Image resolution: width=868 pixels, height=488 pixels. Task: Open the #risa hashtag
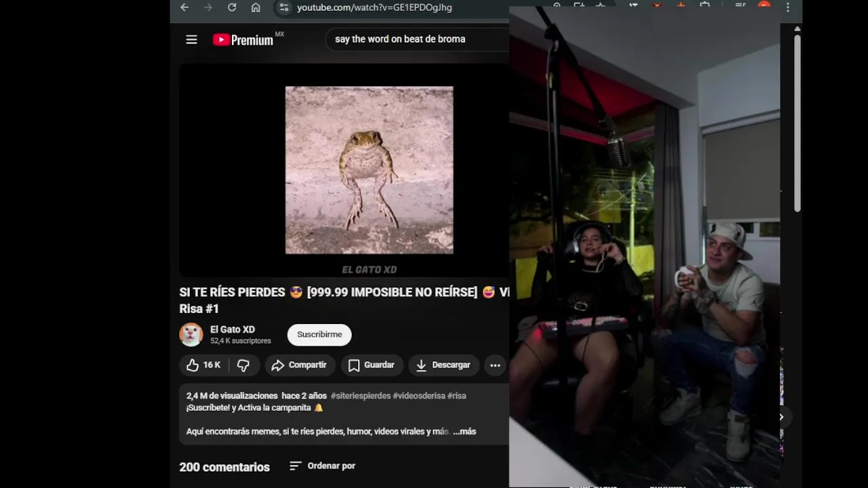pos(457,396)
